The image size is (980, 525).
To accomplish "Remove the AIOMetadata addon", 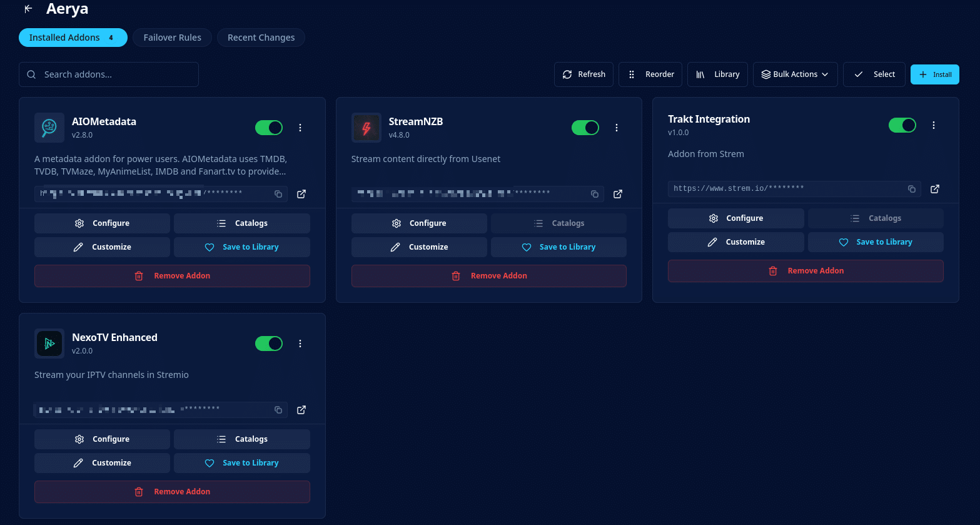I will click(172, 276).
